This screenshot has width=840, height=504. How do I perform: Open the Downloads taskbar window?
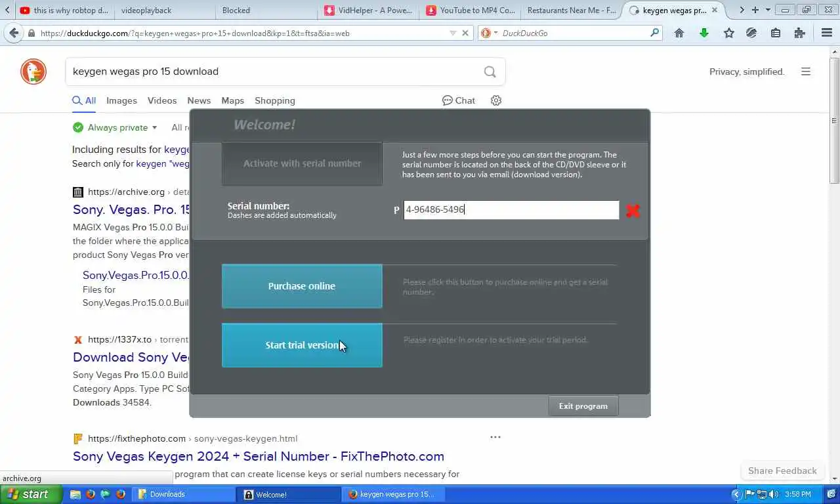pos(184,494)
